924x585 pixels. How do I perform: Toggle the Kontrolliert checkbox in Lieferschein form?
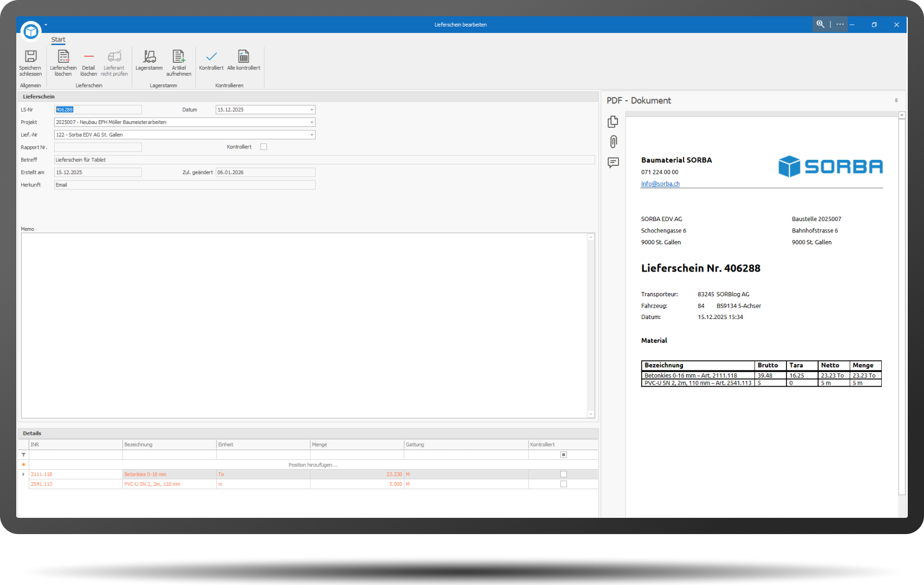(x=264, y=147)
